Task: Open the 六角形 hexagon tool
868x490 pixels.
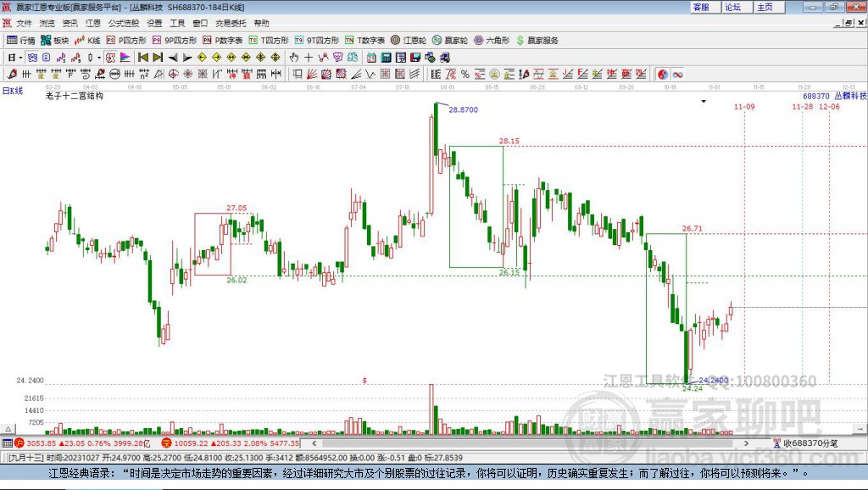Action: (492, 41)
